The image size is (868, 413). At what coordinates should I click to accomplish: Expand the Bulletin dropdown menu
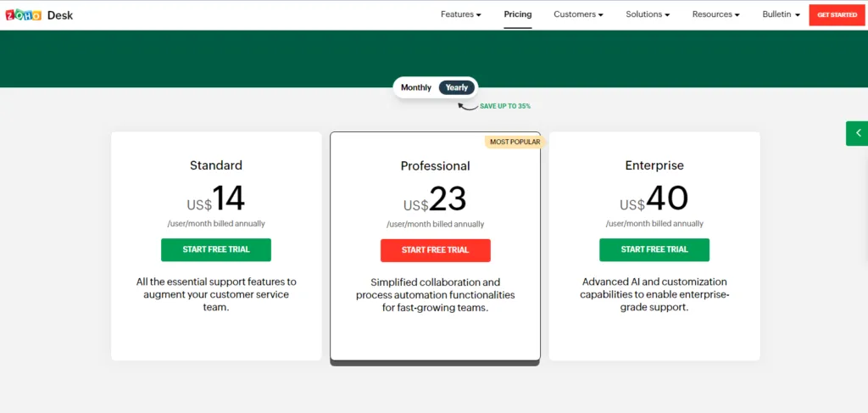point(781,14)
